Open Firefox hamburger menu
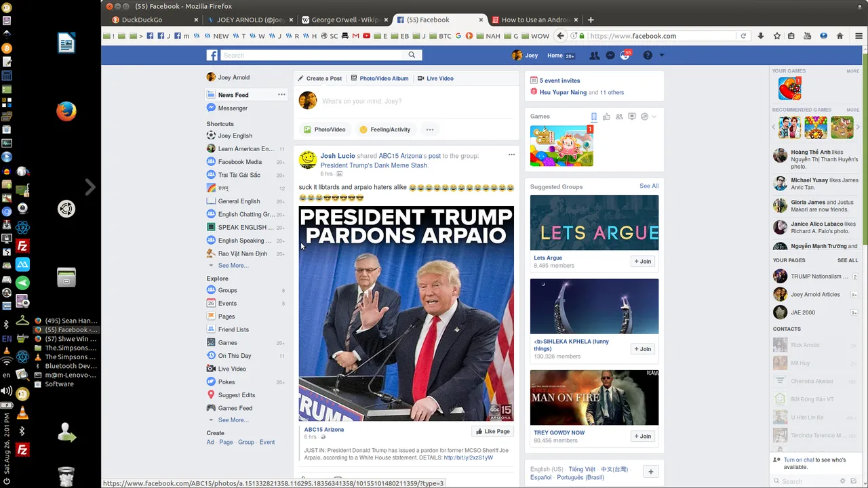 (x=859, y=36)
